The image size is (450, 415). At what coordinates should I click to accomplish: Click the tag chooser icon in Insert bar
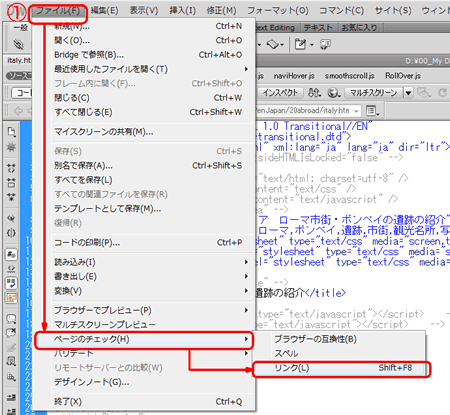[325, 44]
